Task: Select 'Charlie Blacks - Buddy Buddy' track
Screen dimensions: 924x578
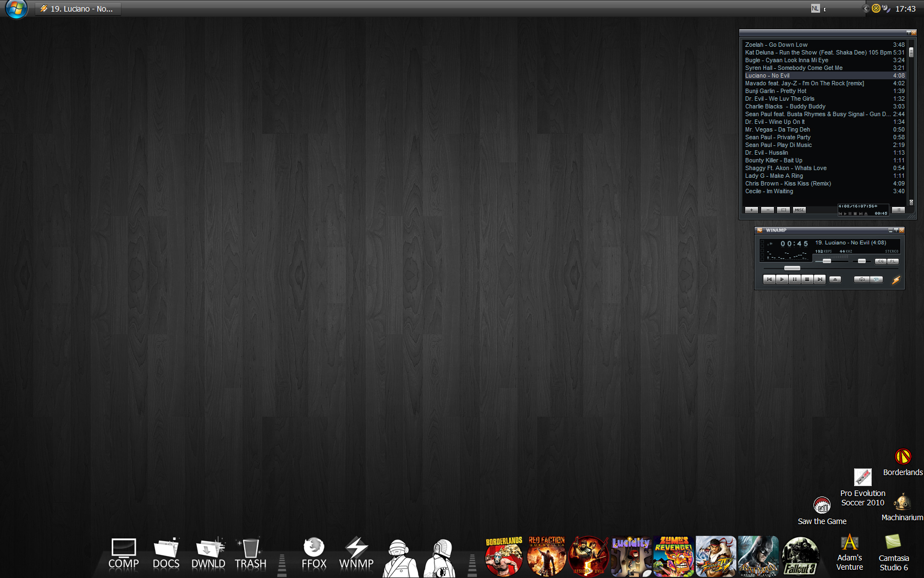Action: pyautogui.click(x=824, y=107)
